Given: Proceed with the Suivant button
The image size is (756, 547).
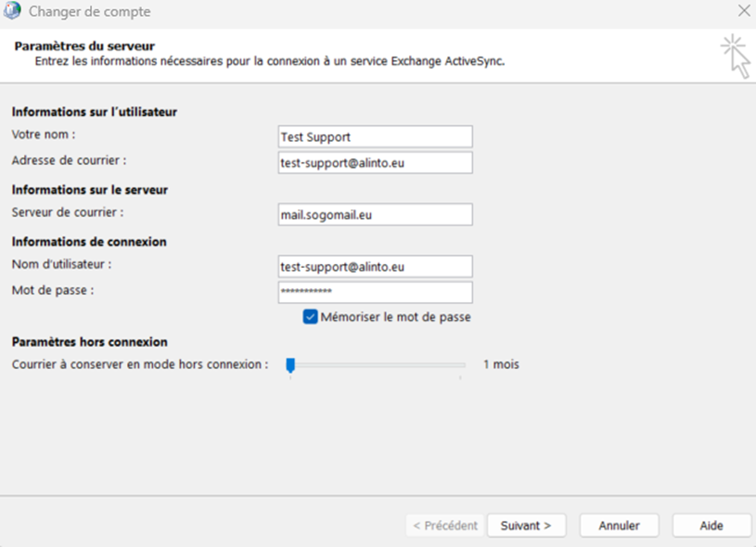Looking at the screenshot, I should [x=526, y=526].
